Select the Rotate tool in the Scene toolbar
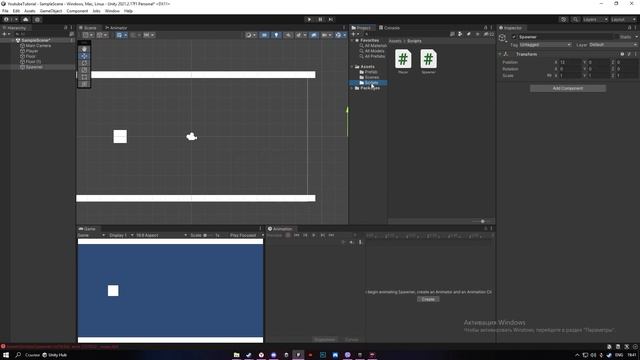Viewport: 640px width, 360px height. [84, 63]
